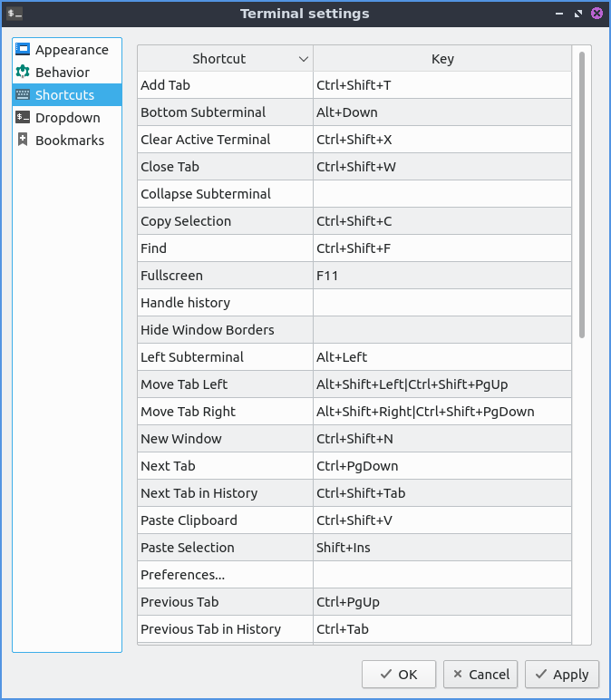The image size is (611, 700).
Task: Click the Dropdown terminal icon
Action: click(x=23, y=118)
